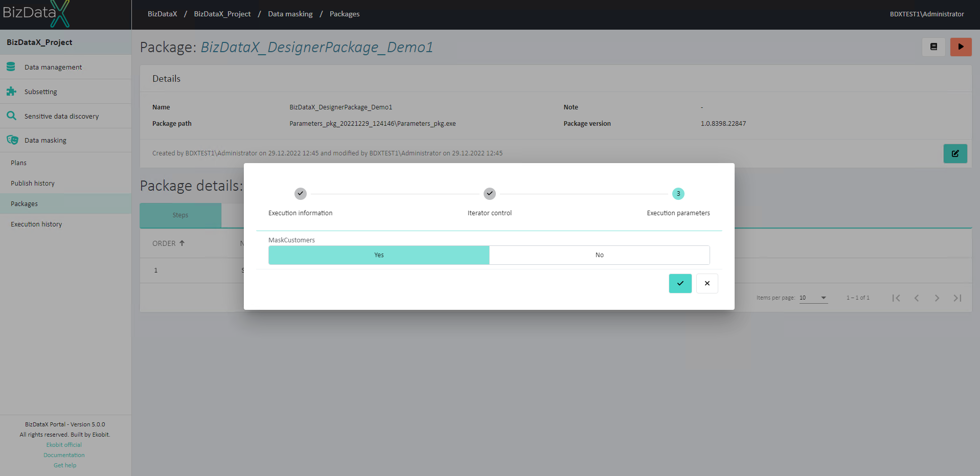Go to Iterator control step circle

click(490, 194)
